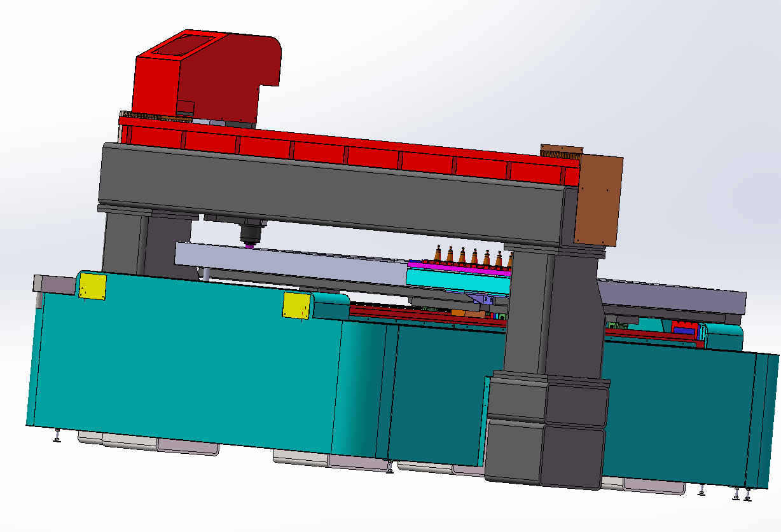Select the cyan tool magazine block
This screenshot has height=532, width=781.
458,281
